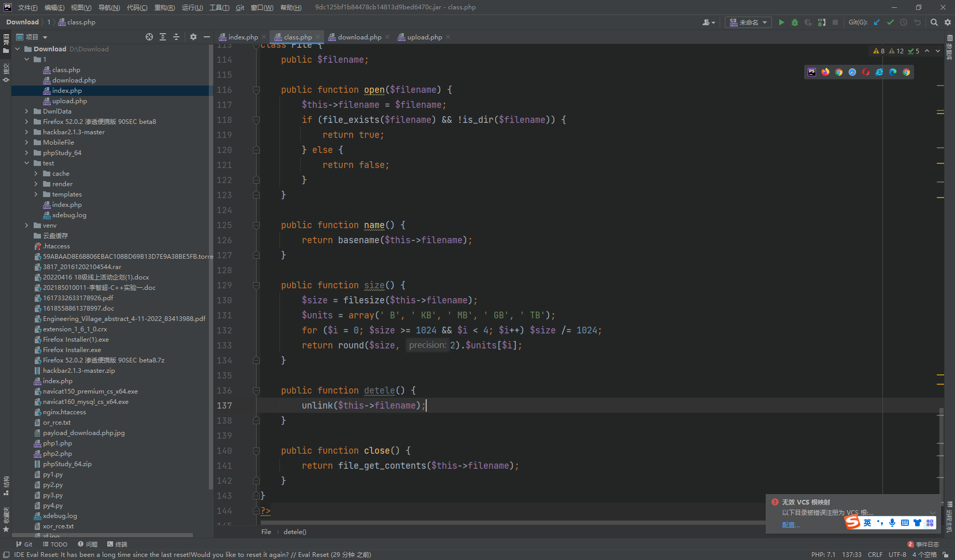Run the current configuration
Viewport: 955px width, 560px height.
click(x=781, y=22)
